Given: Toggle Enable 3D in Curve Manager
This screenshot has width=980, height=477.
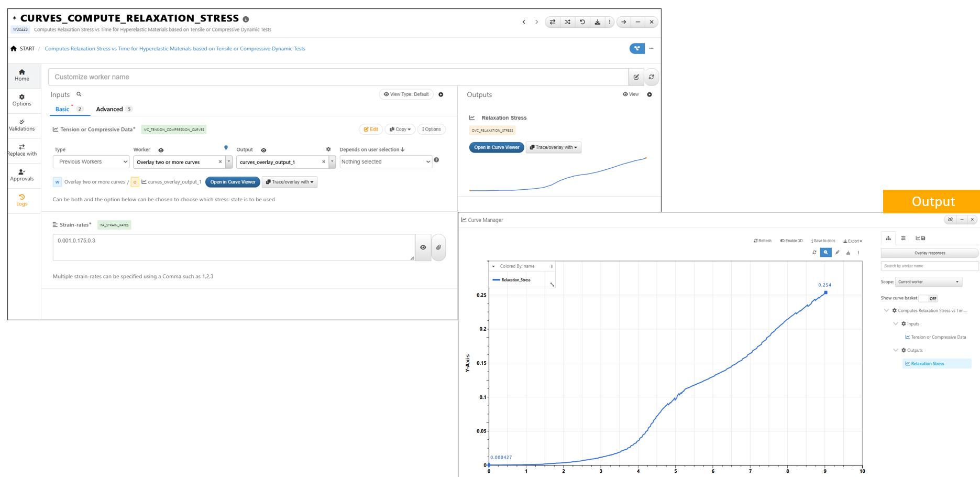Looking at the screenshot, I should click(x=791, y=241).
